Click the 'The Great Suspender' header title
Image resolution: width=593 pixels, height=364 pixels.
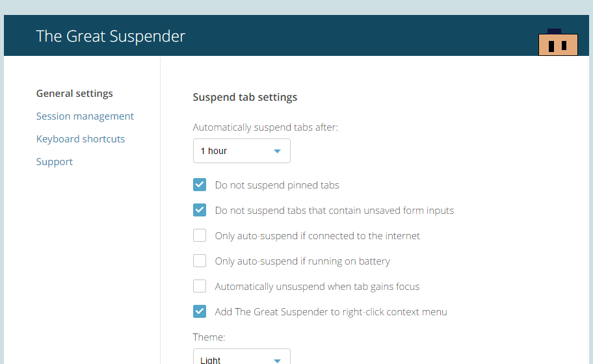[x=111, y=36]
